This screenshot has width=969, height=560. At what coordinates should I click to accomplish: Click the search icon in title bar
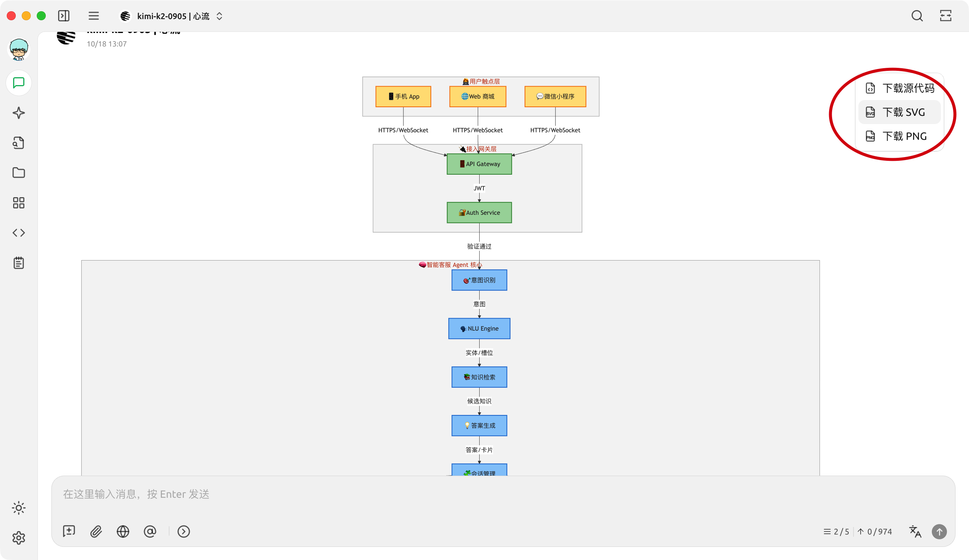(x=917, y=16)
